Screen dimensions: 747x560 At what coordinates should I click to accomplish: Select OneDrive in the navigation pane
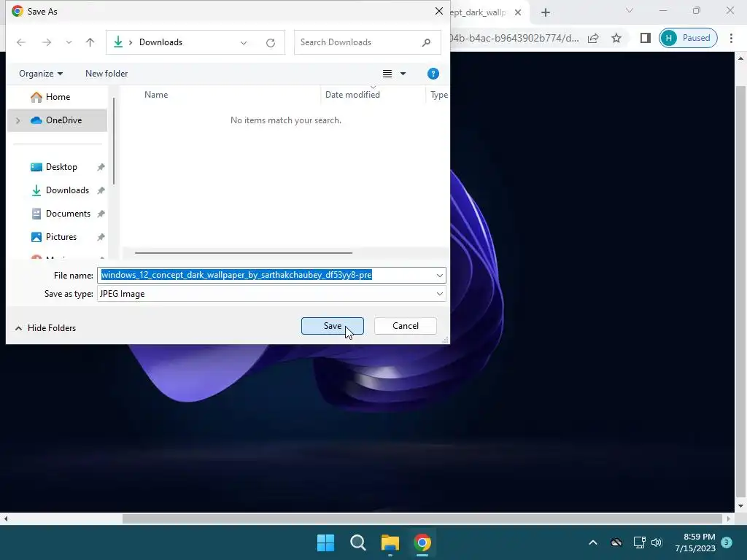(57, 120)
